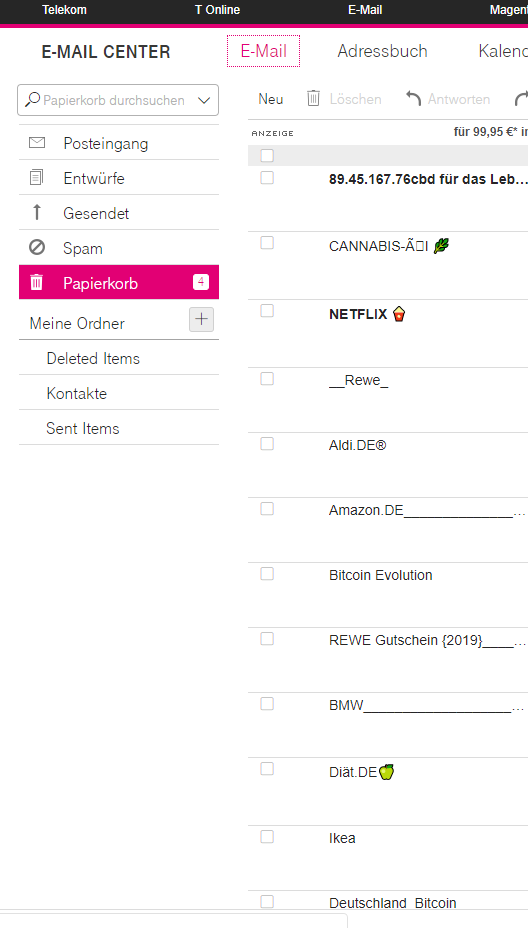Select the Bitcoin Evolution email checkbox
The width and height of the screenshot is (528, 928).
pos(267,573)
